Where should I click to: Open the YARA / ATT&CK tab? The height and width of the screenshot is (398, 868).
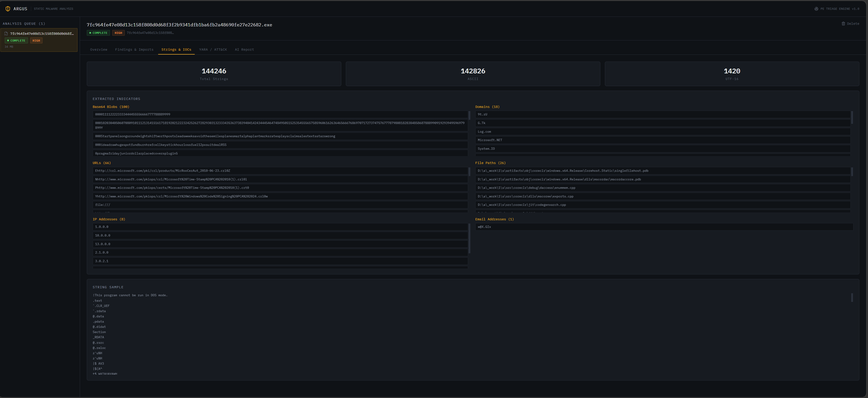tap(213, 50)
